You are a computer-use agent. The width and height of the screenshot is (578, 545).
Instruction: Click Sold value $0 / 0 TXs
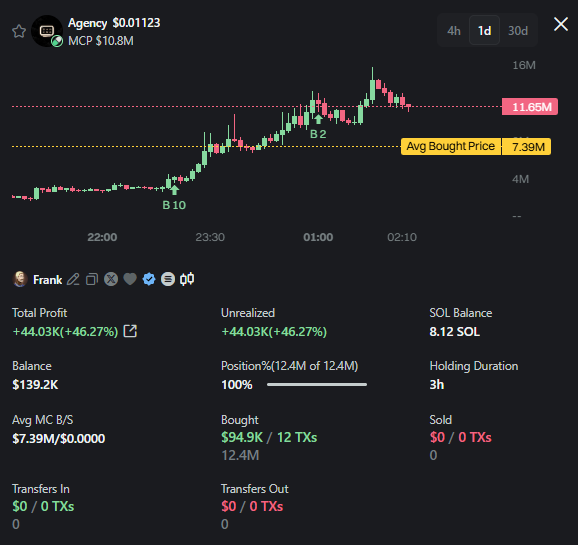point(460,437)
